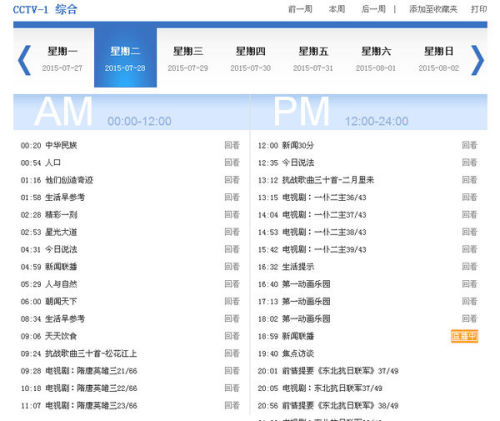Click the CCTV-1 综合 channel title
Screen dimensions: 500x421
tap(45, 9)
